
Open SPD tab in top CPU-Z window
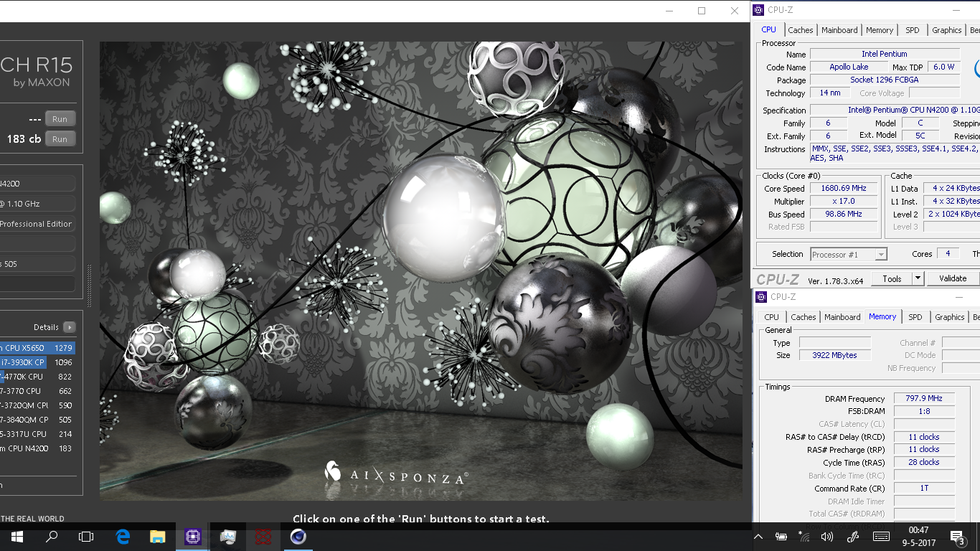pyautogui.click(x=913, y=30)
